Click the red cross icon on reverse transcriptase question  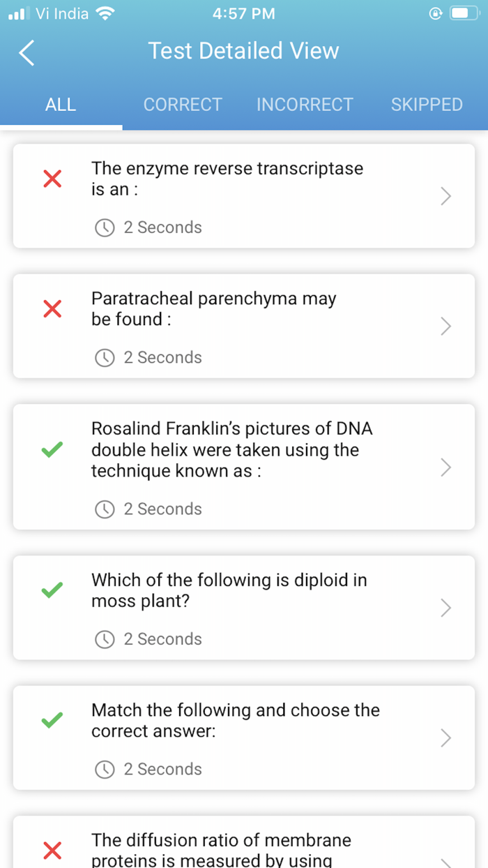[x=52, y=179]
